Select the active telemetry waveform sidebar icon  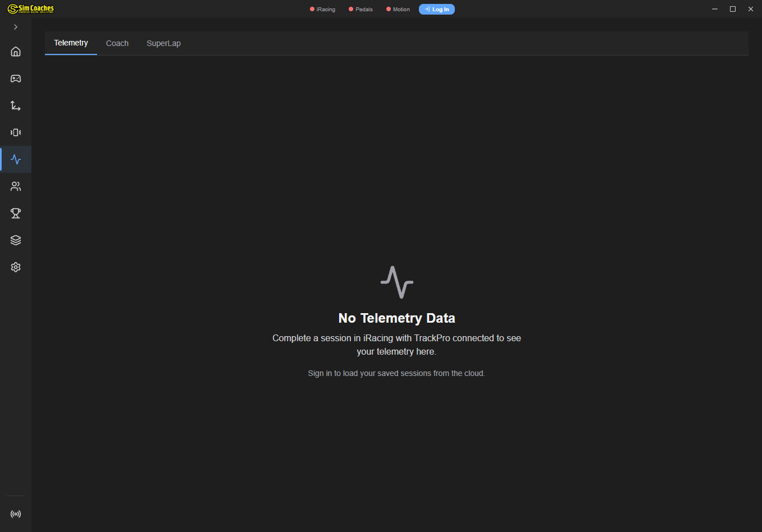tap(15, 159)
